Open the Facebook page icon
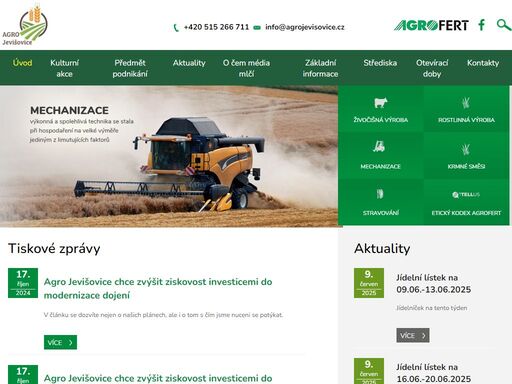Image resolution: width=512 pixels, height=384 pixels. [x=482, y=25]
